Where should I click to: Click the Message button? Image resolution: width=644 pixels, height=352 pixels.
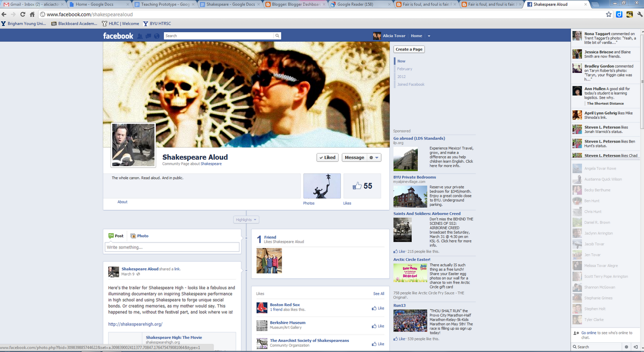[355, 157]
